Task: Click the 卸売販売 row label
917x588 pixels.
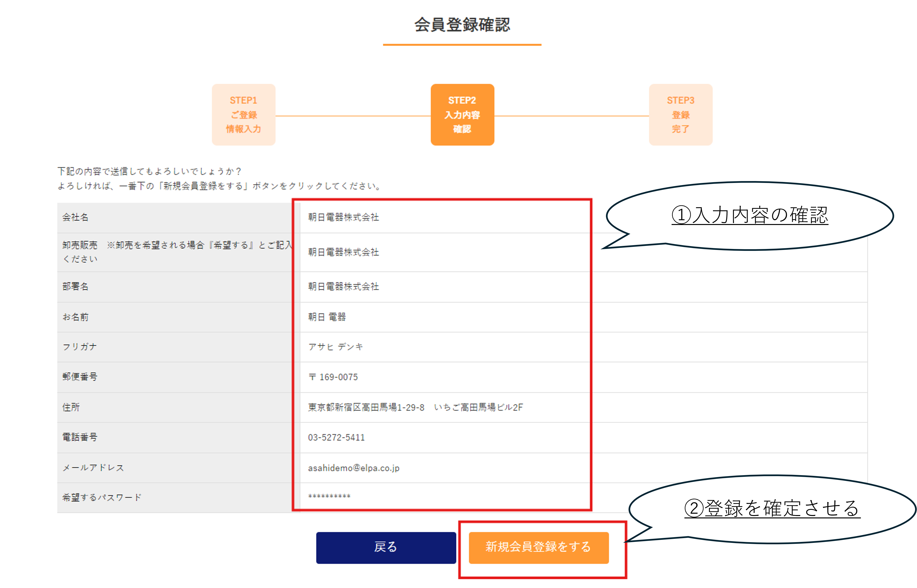Action: (80, 245)
